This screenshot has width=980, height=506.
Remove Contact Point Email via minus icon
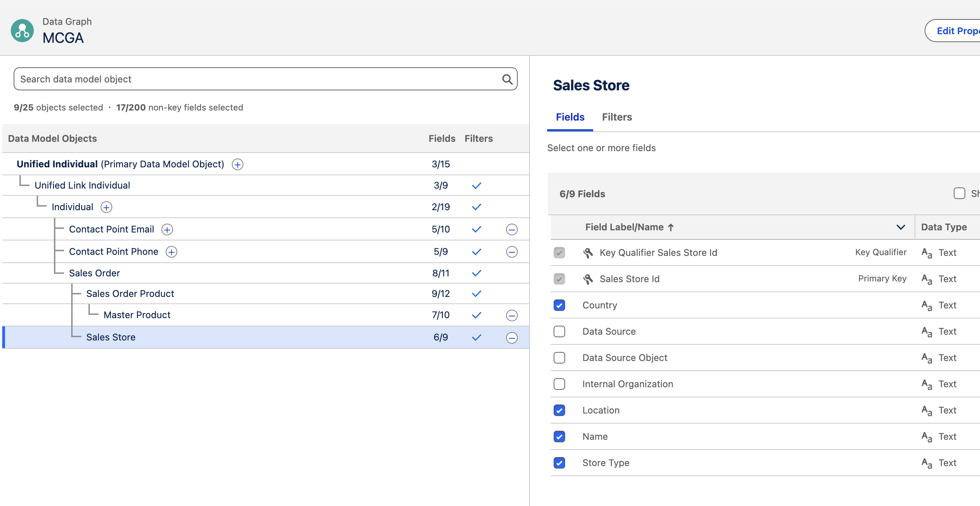(512, 229)
